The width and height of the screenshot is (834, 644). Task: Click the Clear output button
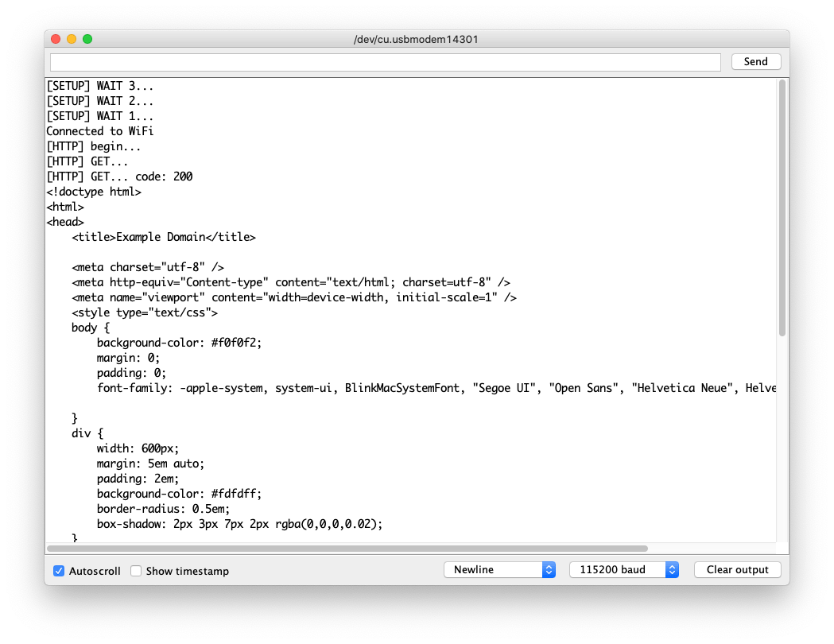click(737, 569)
